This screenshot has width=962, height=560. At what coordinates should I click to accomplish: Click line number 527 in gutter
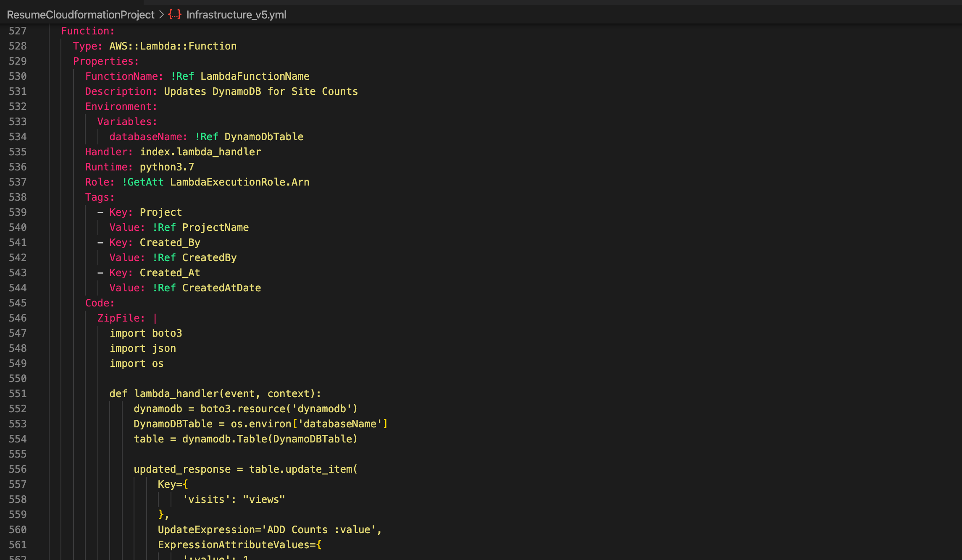click(18, 31)
